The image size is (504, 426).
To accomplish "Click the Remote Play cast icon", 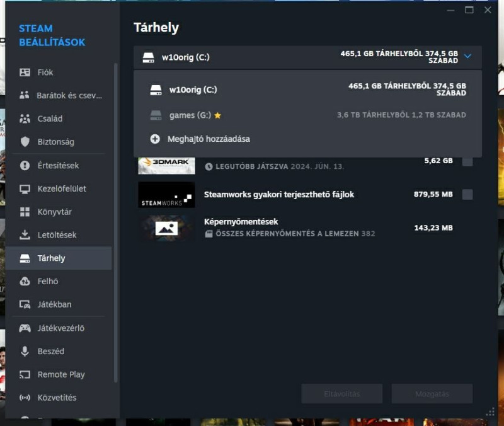I will tap(25, 374).
